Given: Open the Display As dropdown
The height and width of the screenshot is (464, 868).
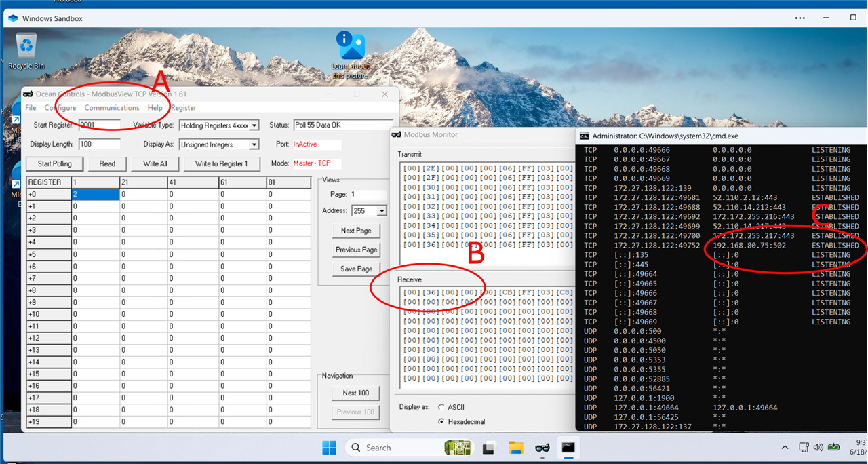Looking at the screenshot, I should point(254,144).
